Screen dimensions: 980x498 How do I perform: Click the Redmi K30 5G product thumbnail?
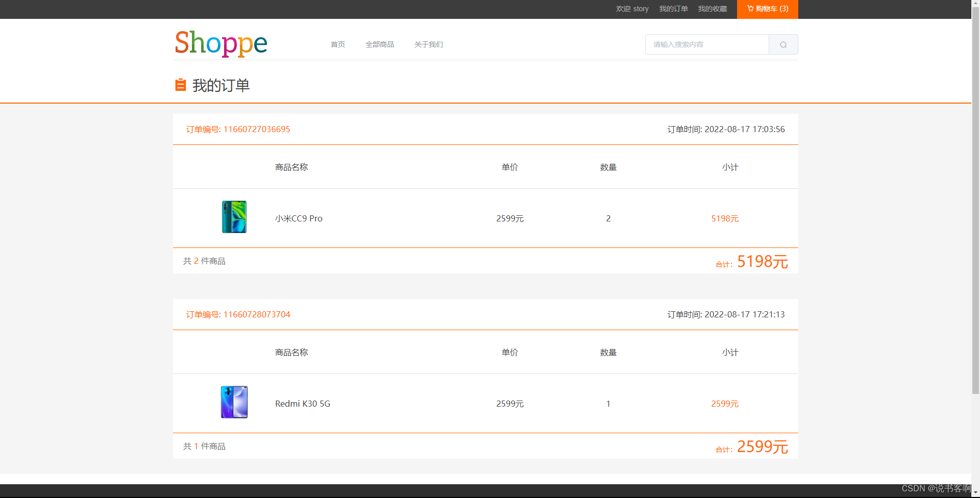[x=234, y=403]
